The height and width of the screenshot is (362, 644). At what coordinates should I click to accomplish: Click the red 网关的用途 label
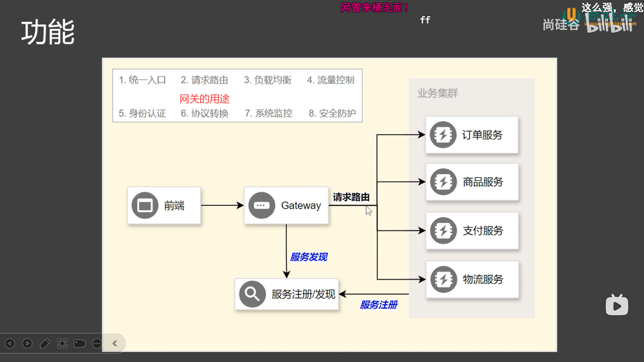pyautogui.click(x=205, y=99)
